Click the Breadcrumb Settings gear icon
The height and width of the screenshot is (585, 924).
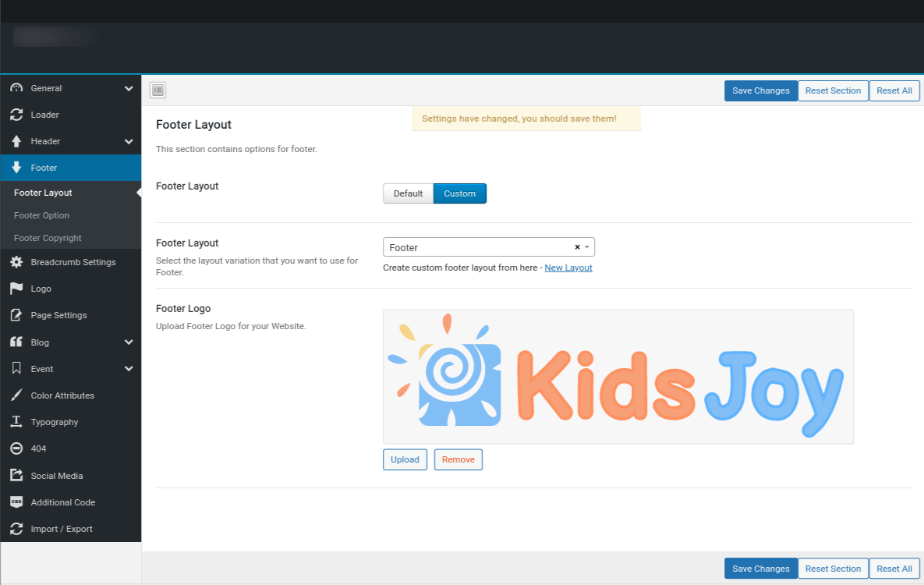coord(16,262)
